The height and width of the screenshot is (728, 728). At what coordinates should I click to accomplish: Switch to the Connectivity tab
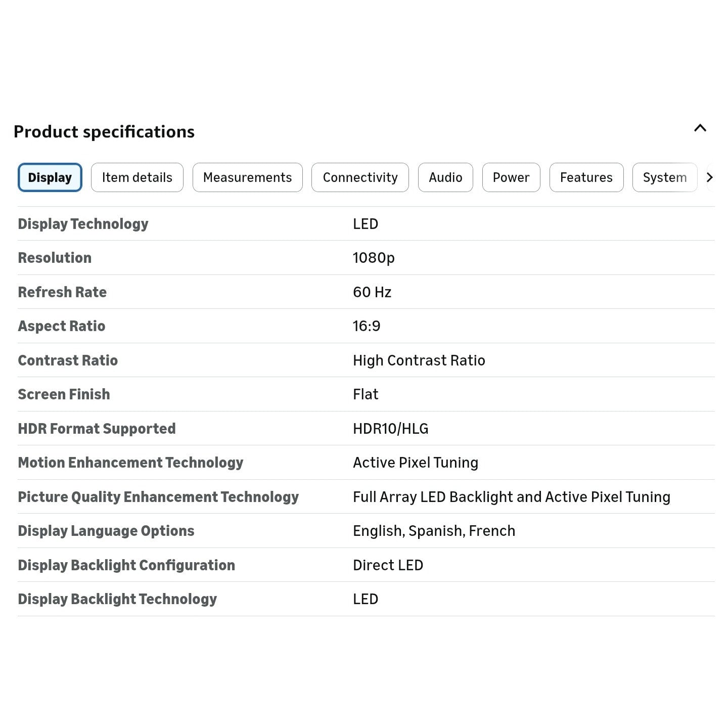360,177
